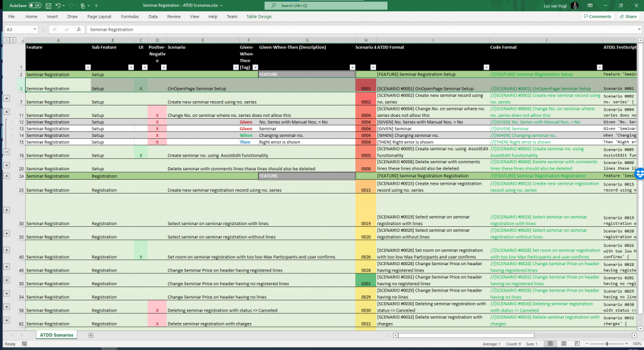
Task: Click the Redo arrow icon
Action: coord(70,6)
